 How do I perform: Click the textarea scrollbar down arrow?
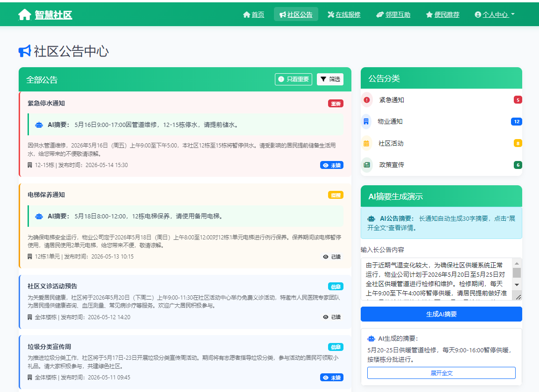point(517,285)
